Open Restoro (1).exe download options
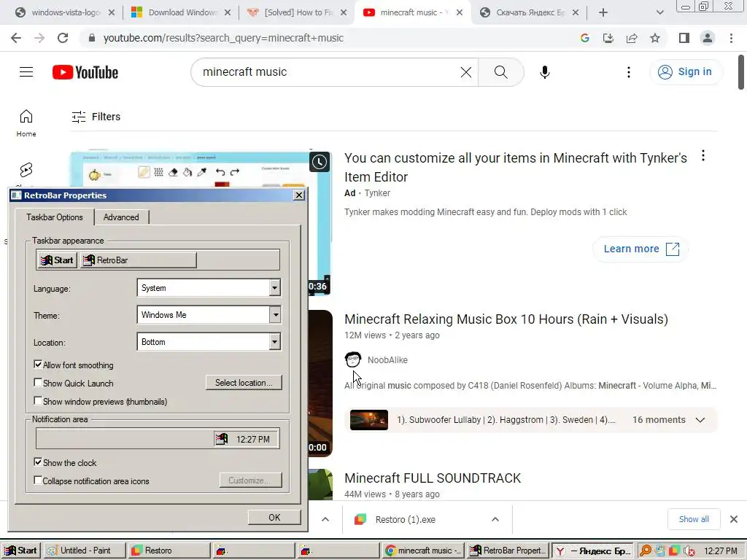747x560 pixels. [495, 519]
